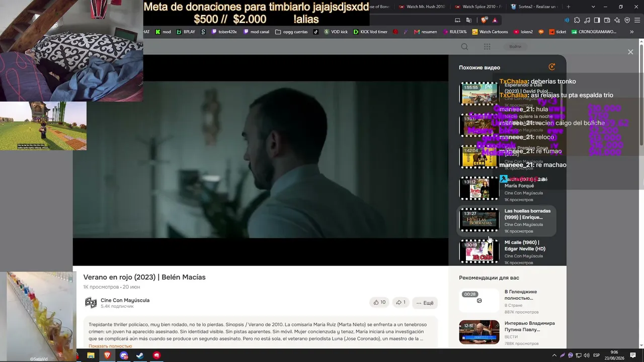
Task: Open the Steam taskbar icon
Action: (x=140, y=355)
